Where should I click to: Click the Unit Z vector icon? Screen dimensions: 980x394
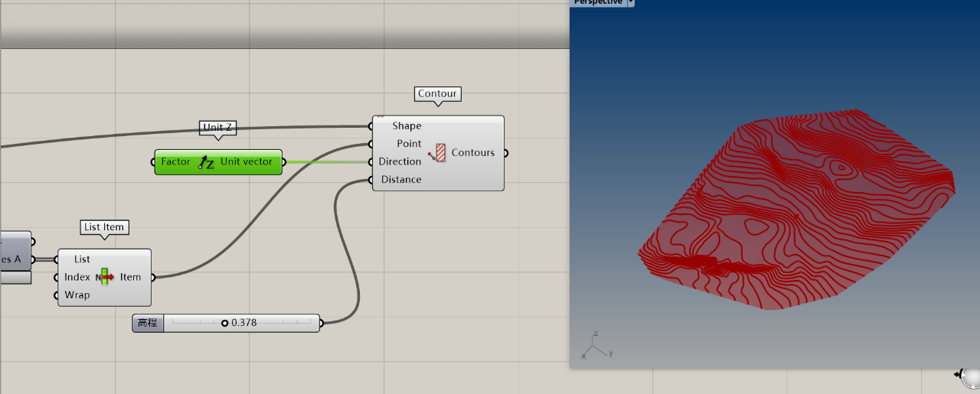205,162
